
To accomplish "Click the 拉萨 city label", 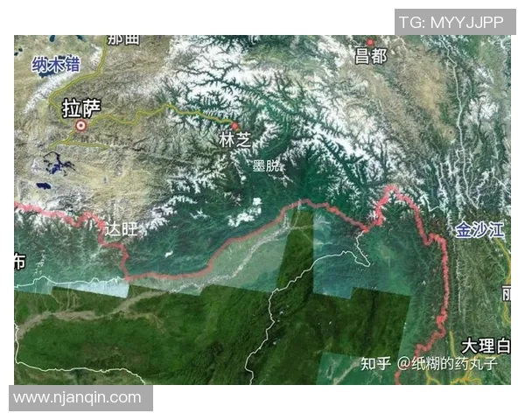I will pyautogui.click(x=81, y=108).
